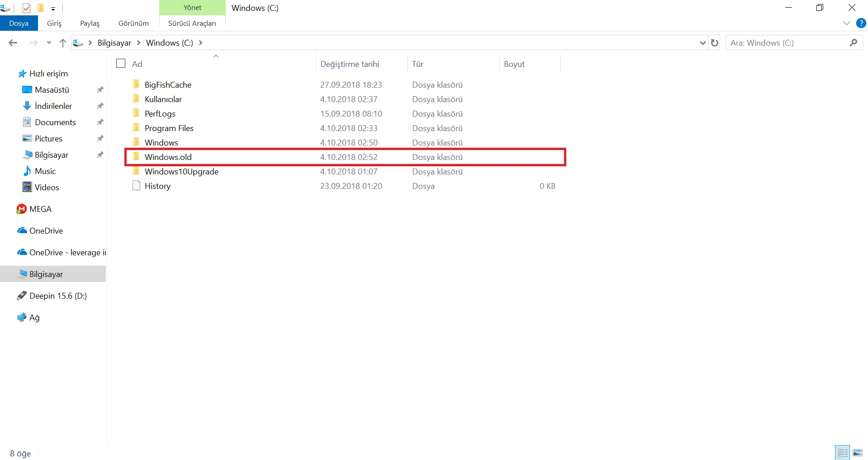
Task: Switch to the Paylaş ribbon tab
Action: click(90, 23)
